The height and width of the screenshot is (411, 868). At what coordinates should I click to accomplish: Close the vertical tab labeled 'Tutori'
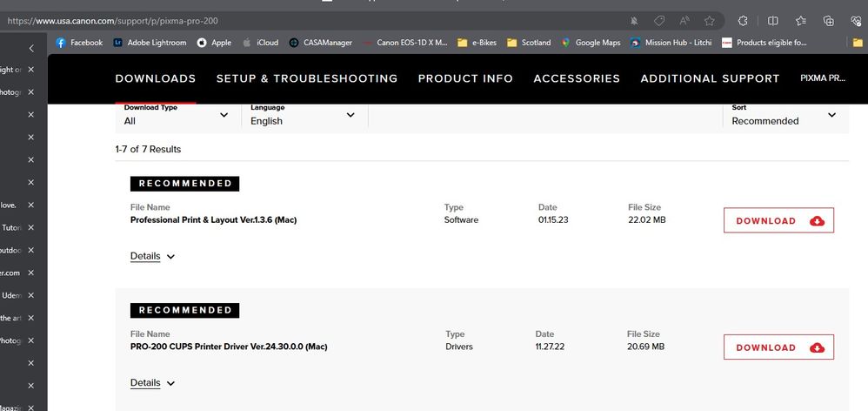31,227
